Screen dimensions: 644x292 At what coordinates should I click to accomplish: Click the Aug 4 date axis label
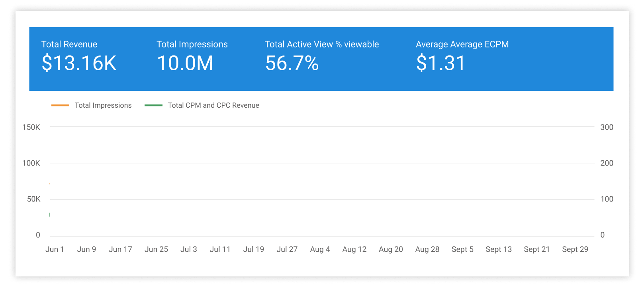pos(320,249)
